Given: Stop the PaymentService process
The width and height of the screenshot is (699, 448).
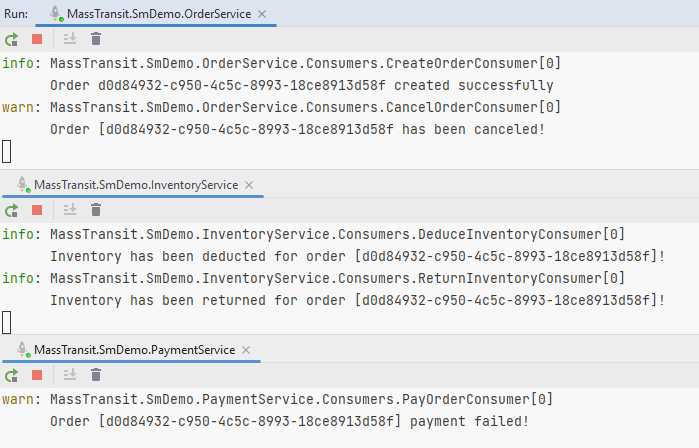Looking at the screenshot, I should click(37, 375).
